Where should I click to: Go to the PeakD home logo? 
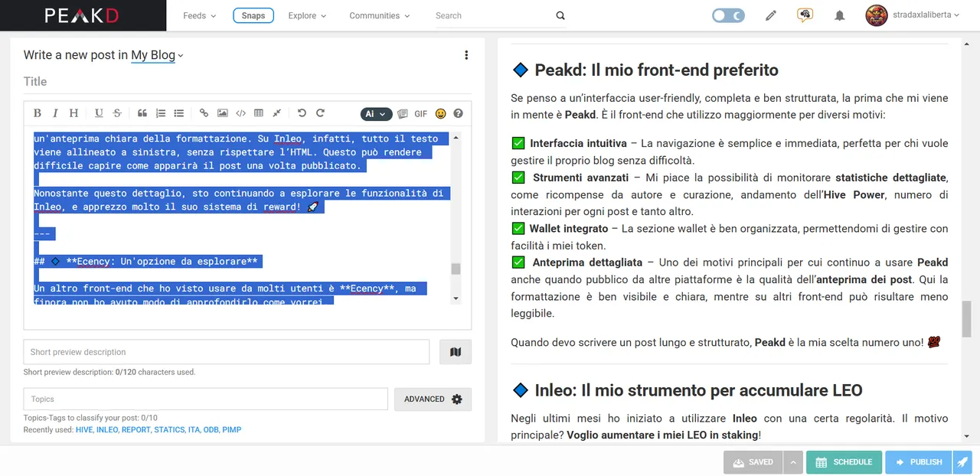[83, 15]
